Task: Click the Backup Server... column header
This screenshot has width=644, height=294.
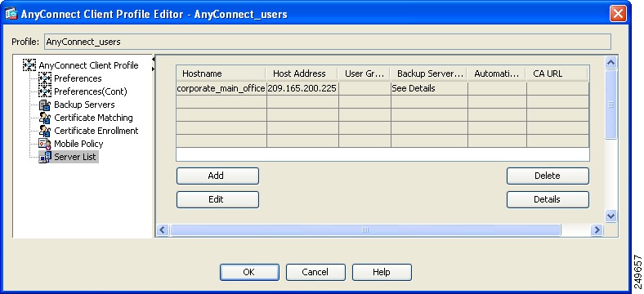Action: (429, 73)
